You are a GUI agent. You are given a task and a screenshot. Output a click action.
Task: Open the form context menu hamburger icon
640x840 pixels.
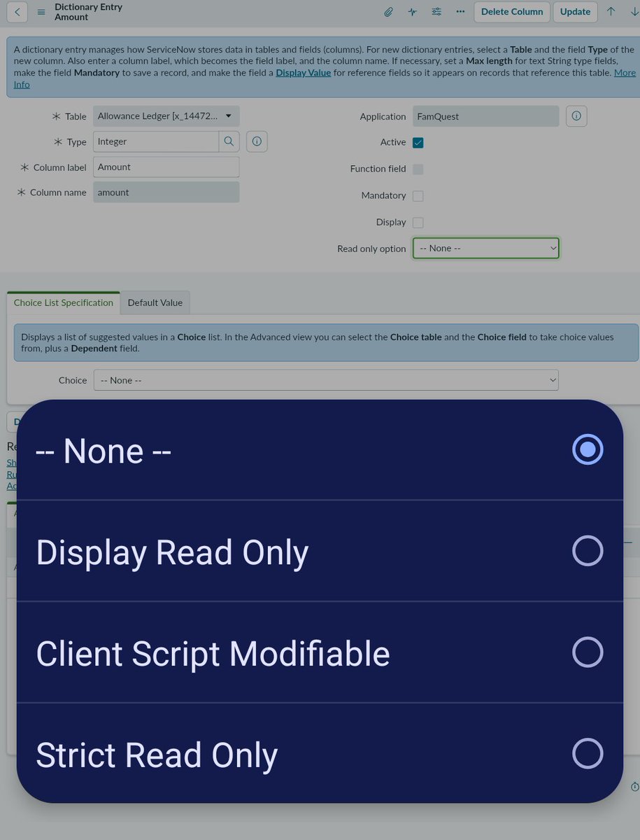coord(41,12)
